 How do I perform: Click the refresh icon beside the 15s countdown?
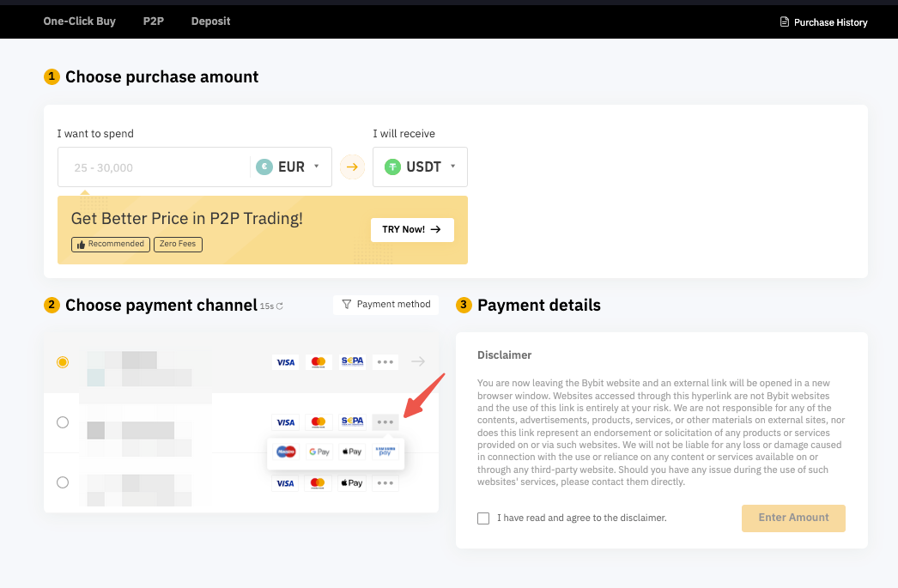(280, 306)
